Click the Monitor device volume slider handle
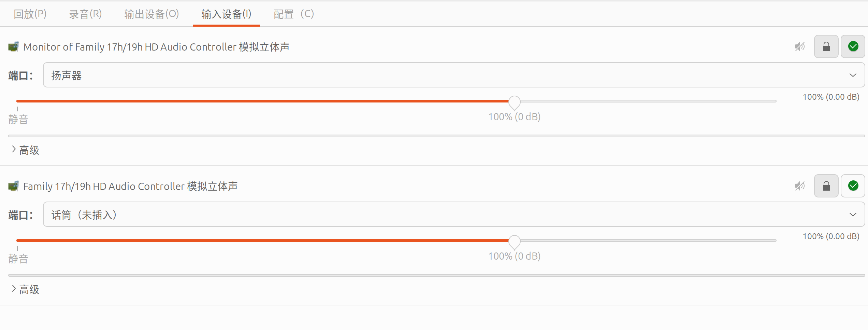 coord(515,102)
